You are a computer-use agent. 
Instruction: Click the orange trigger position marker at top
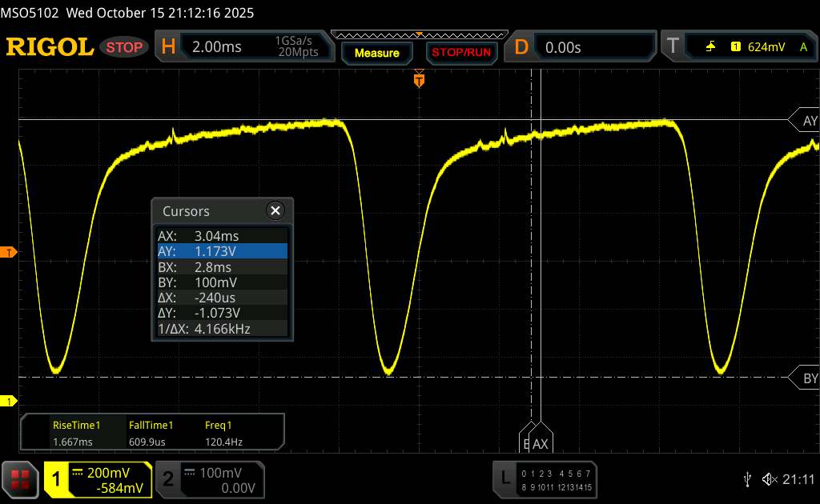pos(418,79)
